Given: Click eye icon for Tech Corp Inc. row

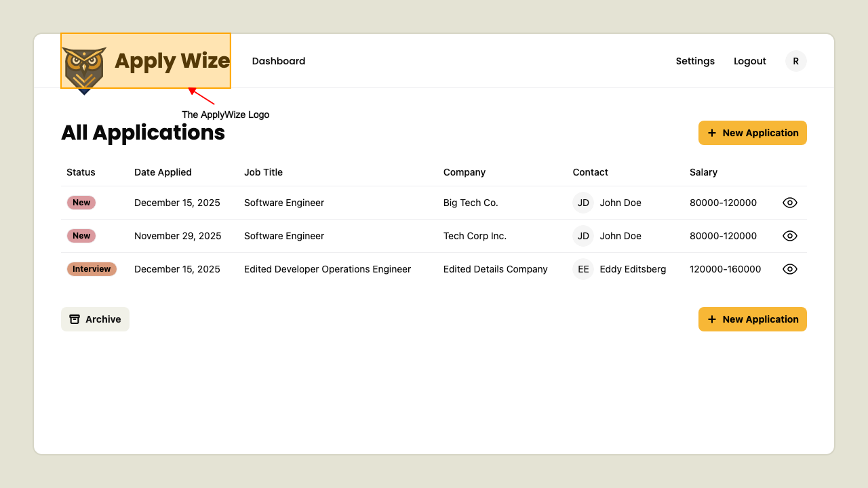Looking at the screenshot, I should [x=789, y=236].
